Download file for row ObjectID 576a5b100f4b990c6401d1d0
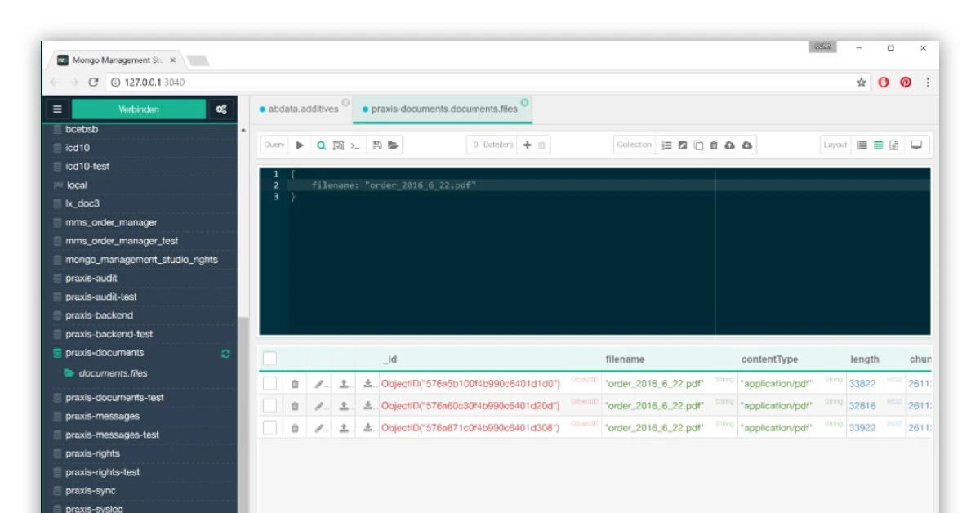The image size is (980, 513). point(368,383)
